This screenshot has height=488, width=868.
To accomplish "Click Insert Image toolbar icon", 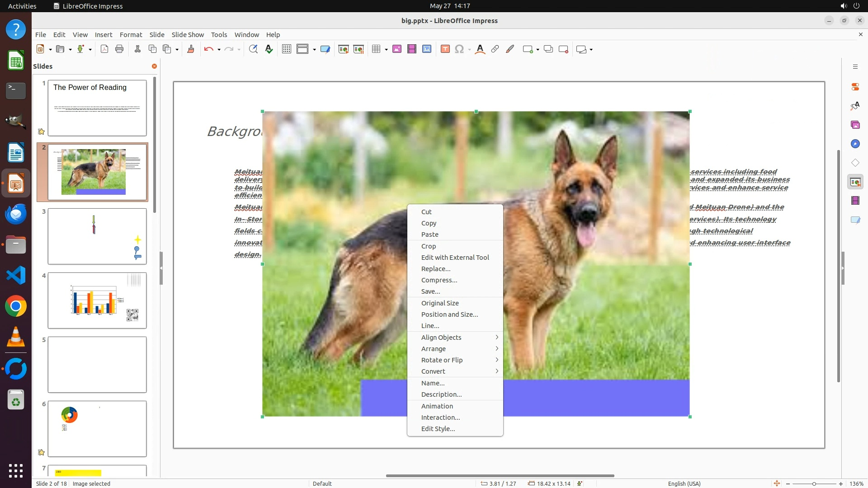I will tap(397, 49).
